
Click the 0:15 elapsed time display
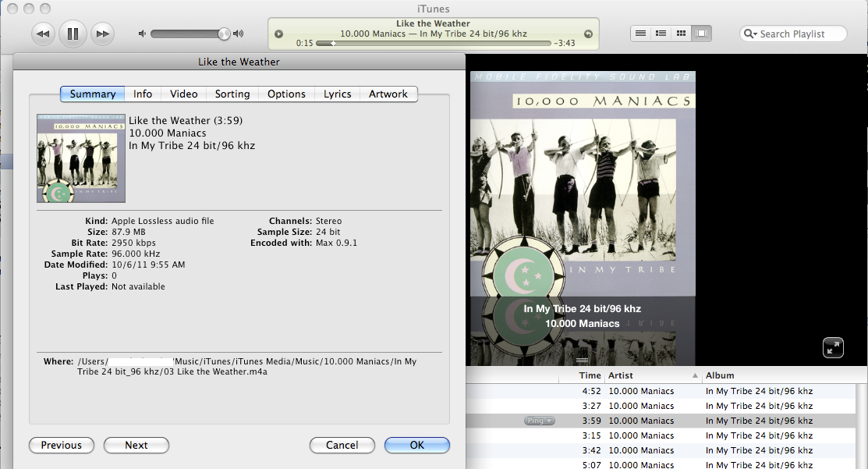304,43
